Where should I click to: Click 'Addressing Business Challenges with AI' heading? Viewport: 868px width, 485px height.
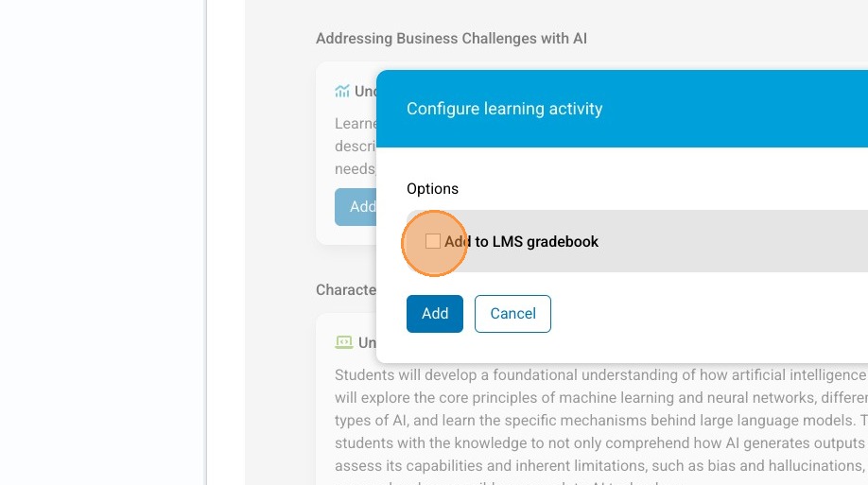[451, 39]
